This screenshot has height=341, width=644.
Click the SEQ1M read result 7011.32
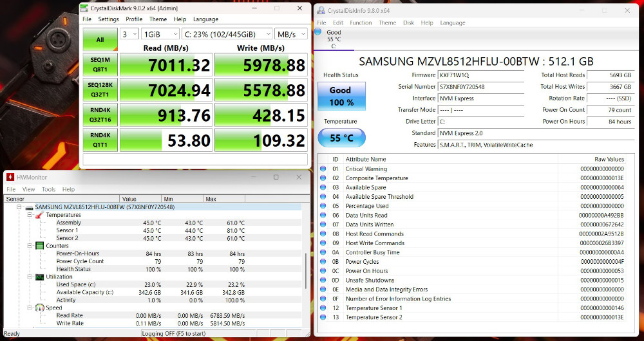click(166, 65)
